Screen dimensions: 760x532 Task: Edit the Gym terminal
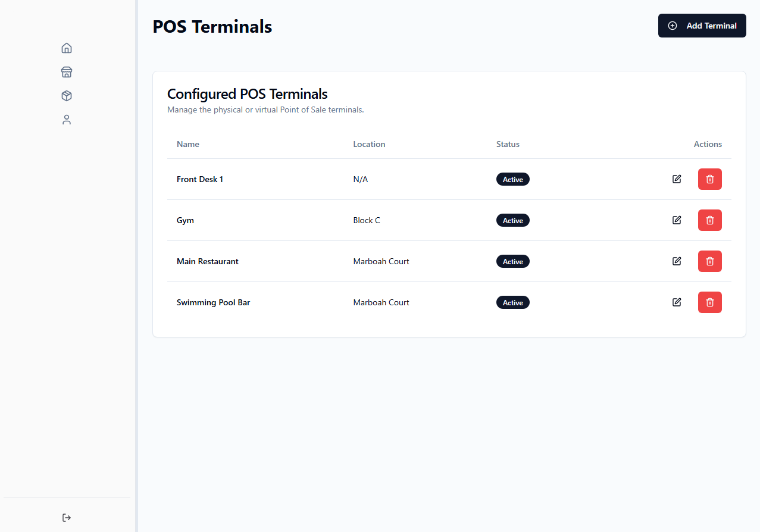tap(677, 220)
